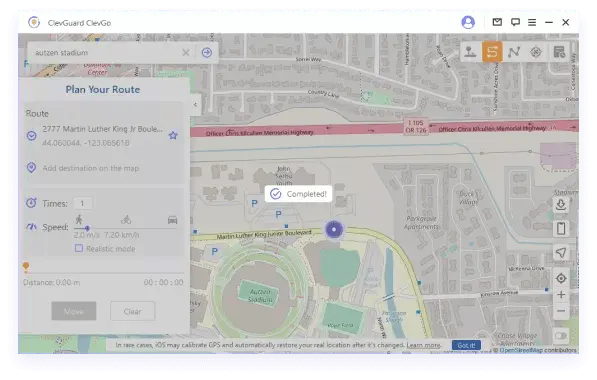Click the Clear button
This screenshot has height=380, width=597.
[132, 311]
